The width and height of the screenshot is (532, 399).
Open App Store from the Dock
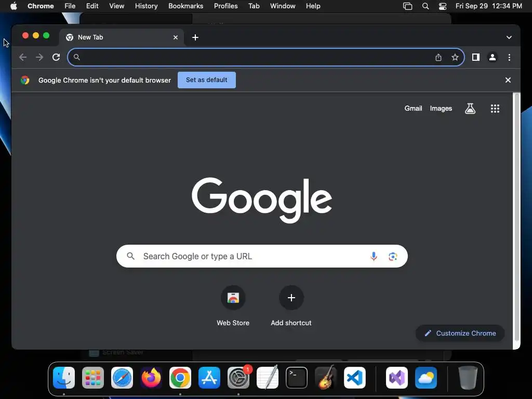point(209,378)
